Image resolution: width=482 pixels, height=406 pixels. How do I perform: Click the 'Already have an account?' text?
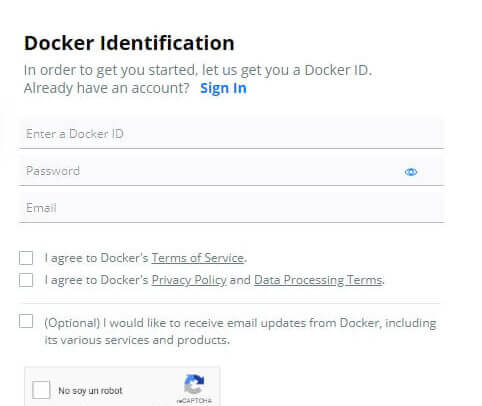(x=107, y=88)
